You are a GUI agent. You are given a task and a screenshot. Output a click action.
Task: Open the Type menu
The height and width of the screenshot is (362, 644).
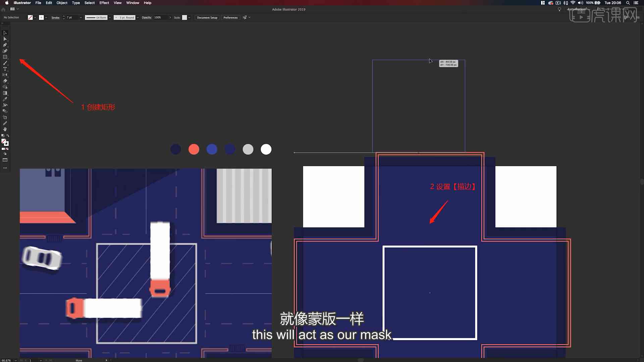76,3
